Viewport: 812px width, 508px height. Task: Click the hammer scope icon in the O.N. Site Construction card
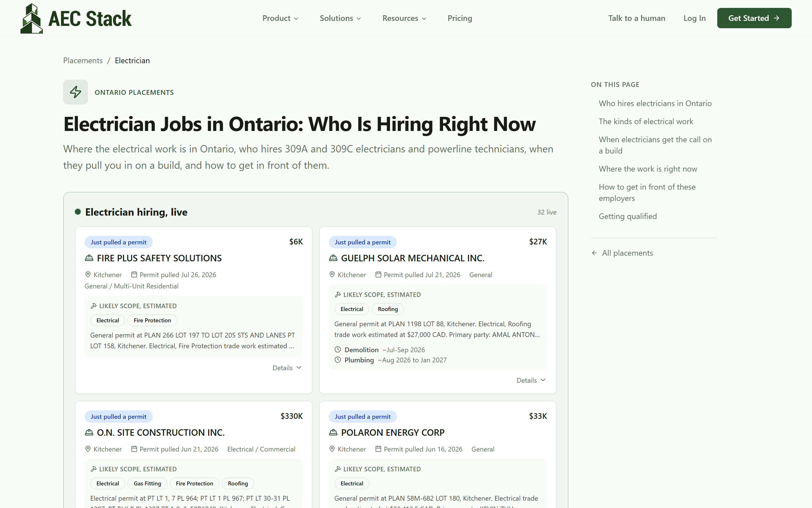(x=94, y=469)
